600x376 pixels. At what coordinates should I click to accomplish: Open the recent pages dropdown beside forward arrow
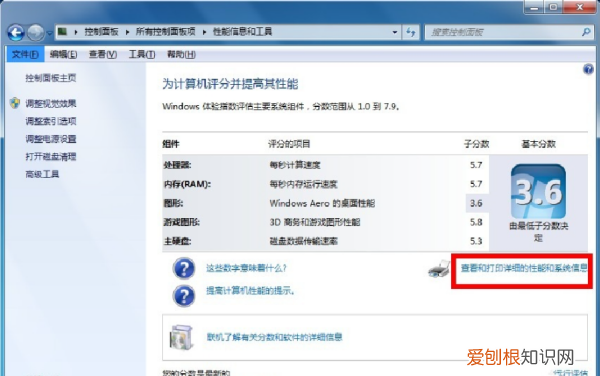coord(50,33)
